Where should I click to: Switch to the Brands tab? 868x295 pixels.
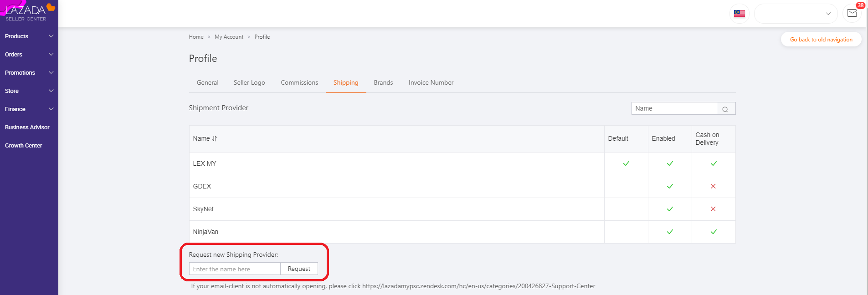pos(383,83)
